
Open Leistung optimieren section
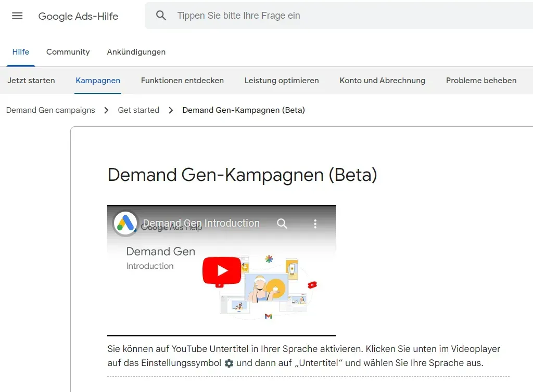tap(282, 81)
